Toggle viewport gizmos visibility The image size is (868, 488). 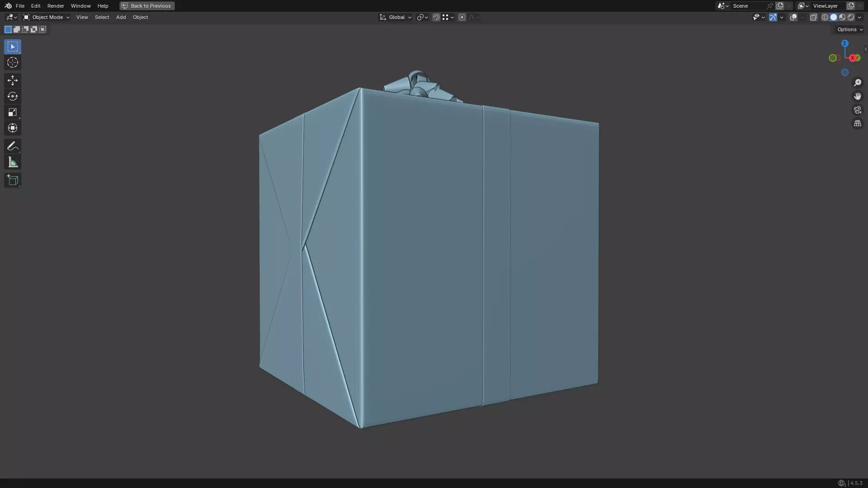773,17
